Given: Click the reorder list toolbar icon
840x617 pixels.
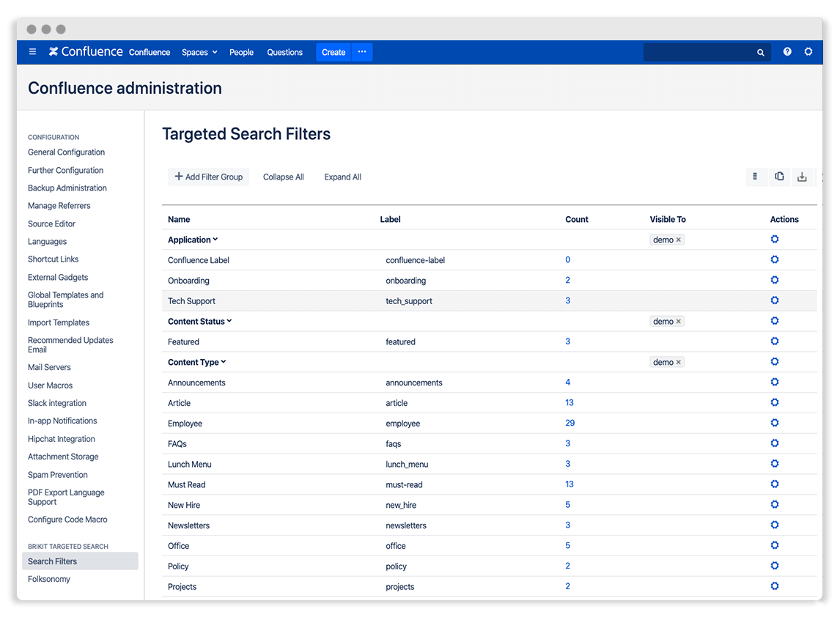Looking at the screenshot, I should (755, 177).
